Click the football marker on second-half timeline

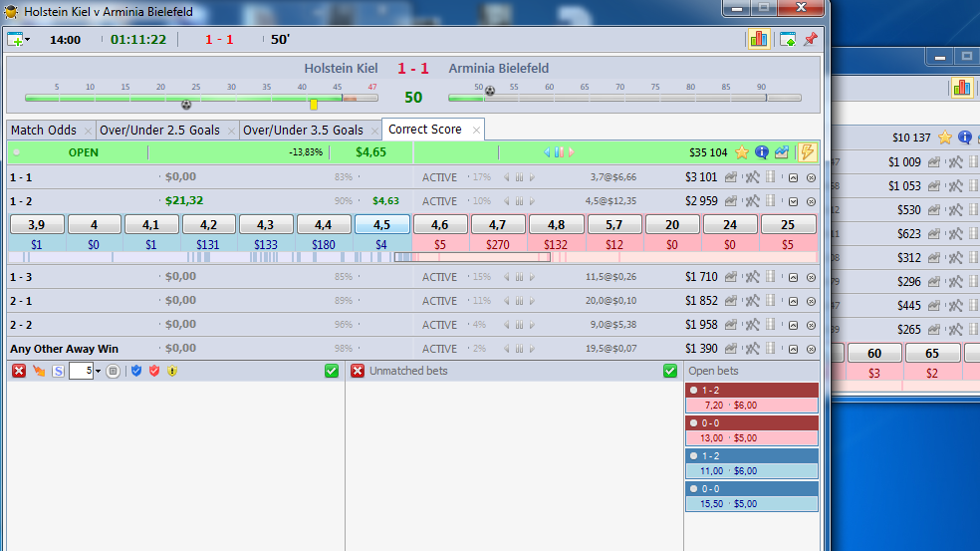(x=490, y=91)
